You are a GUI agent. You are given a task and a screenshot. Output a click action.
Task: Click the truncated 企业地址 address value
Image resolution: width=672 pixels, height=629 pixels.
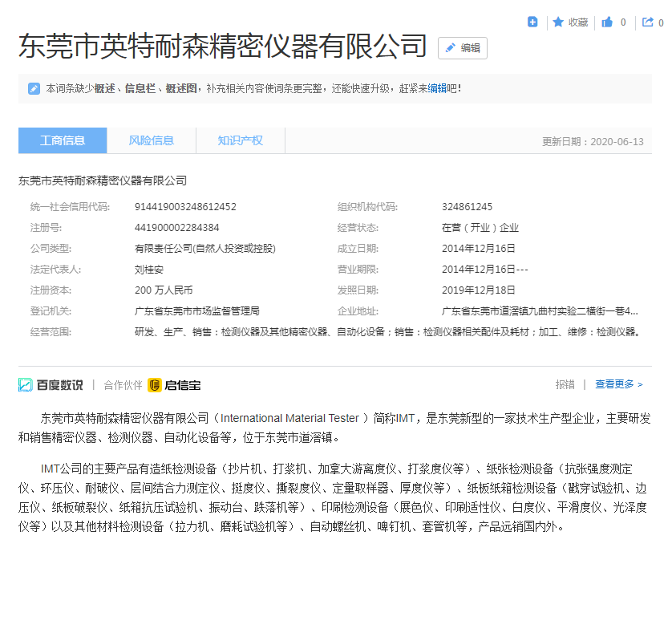pos(540,311)
